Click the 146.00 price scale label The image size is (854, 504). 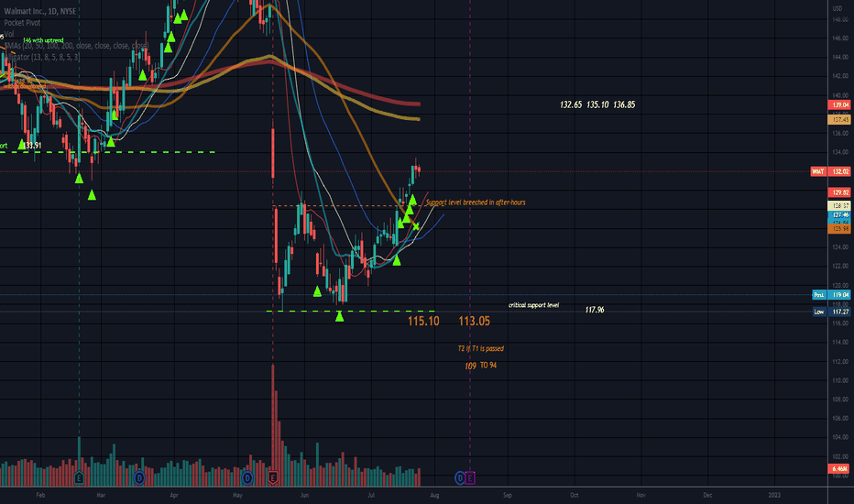(x=840, y=38)
